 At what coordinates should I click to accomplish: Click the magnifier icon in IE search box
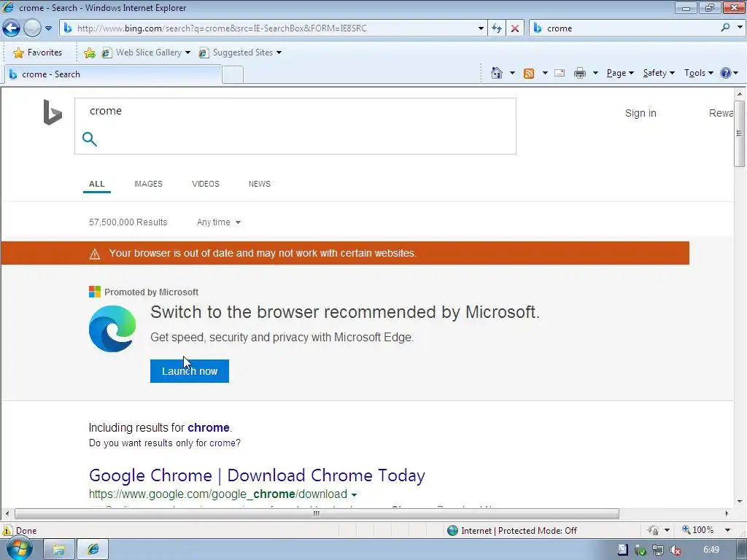click(x=725, y=28)
